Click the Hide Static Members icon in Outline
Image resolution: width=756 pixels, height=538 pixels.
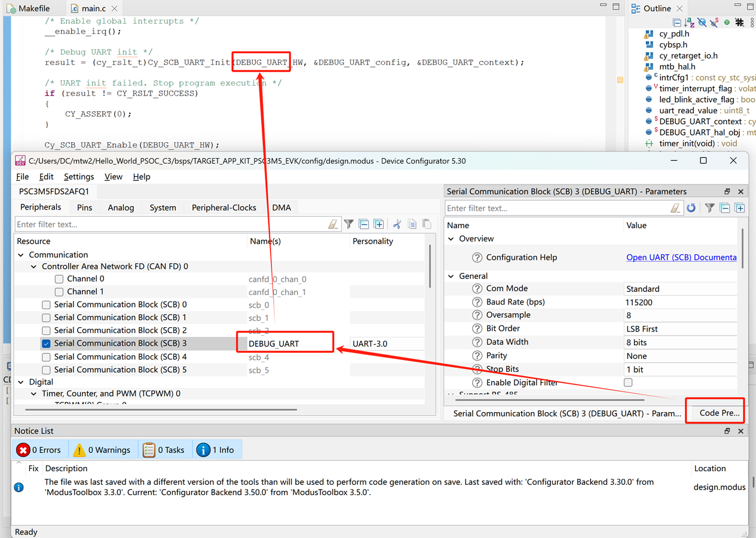[x=714, y=23]
